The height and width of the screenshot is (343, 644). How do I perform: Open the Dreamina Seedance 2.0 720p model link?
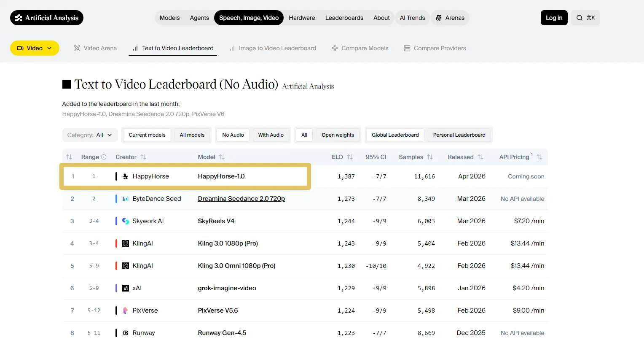pyautogui.click(x=241, y=199)
